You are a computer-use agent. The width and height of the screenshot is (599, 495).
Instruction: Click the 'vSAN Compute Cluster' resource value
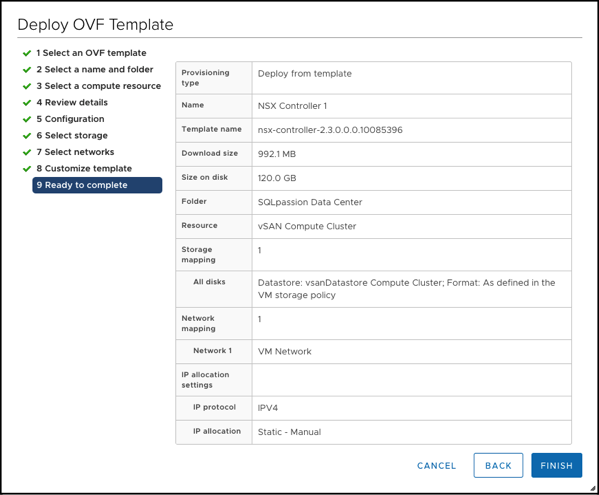(307, 226)
